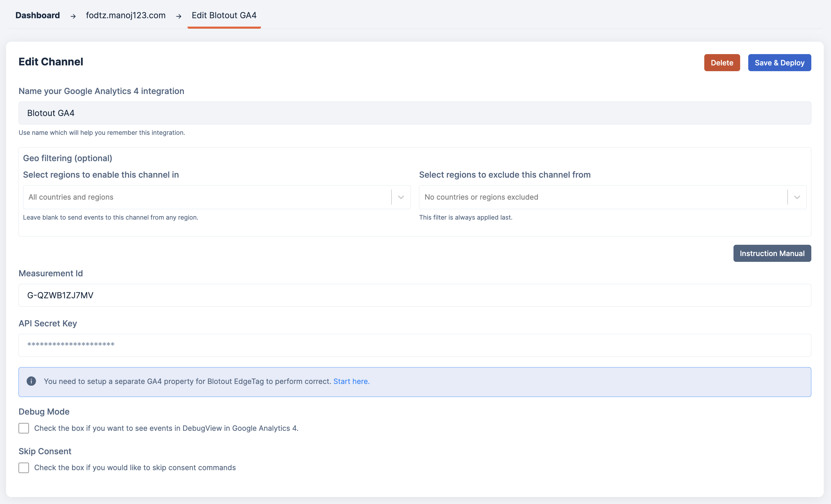
Task: Enable the Debug Mode checkbox
Action: [24, 428]
